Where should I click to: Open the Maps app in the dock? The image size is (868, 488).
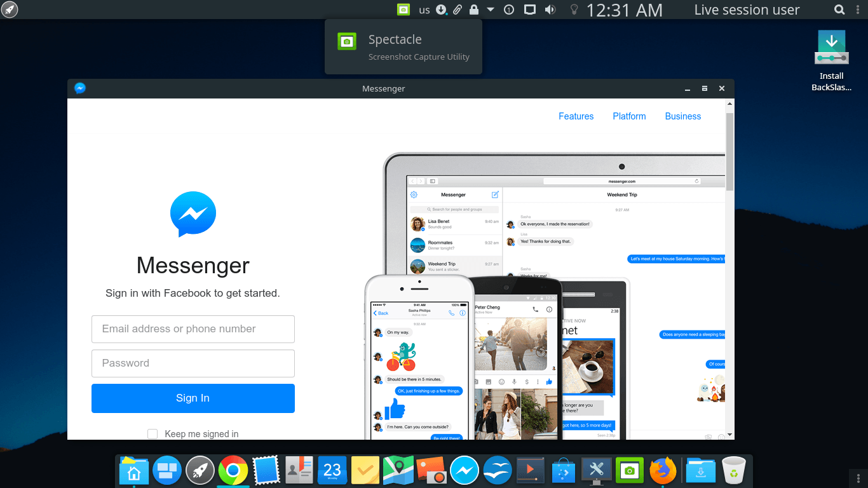click(x=398, y=471)
